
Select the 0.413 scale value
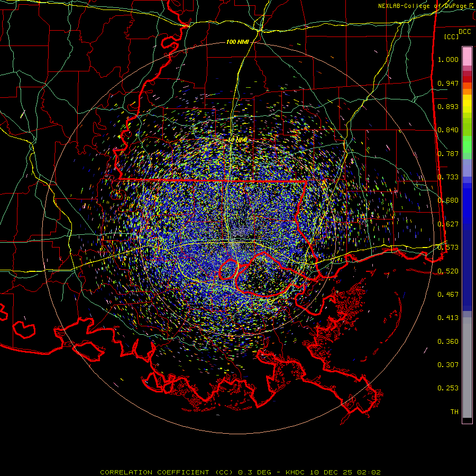(448, 318)
